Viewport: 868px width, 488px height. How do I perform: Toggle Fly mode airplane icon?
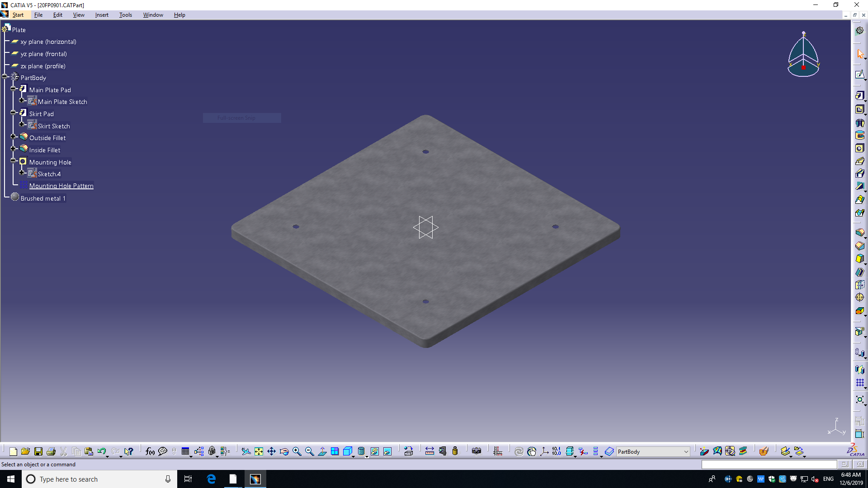[245, 451]
